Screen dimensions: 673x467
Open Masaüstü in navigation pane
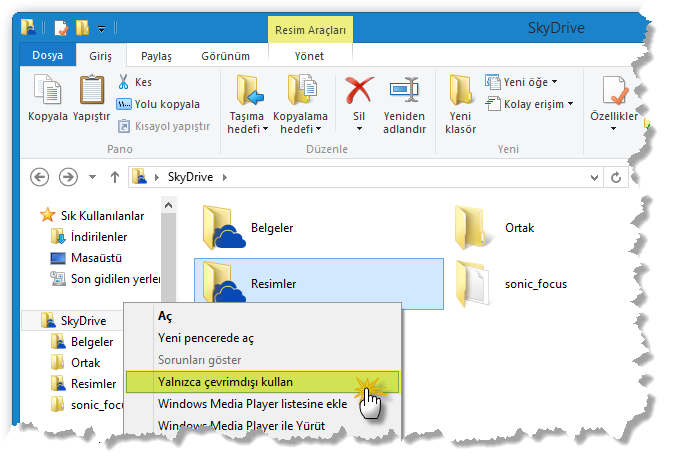86,258
